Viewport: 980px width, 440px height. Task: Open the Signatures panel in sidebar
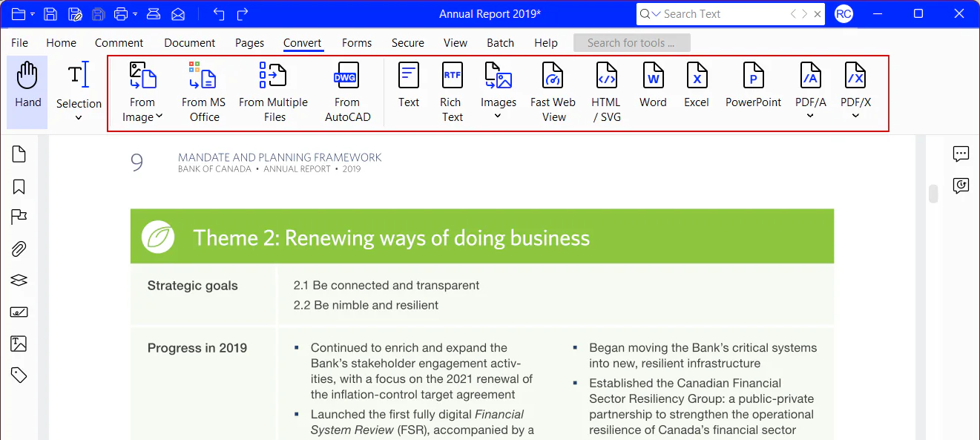[19, 312]
